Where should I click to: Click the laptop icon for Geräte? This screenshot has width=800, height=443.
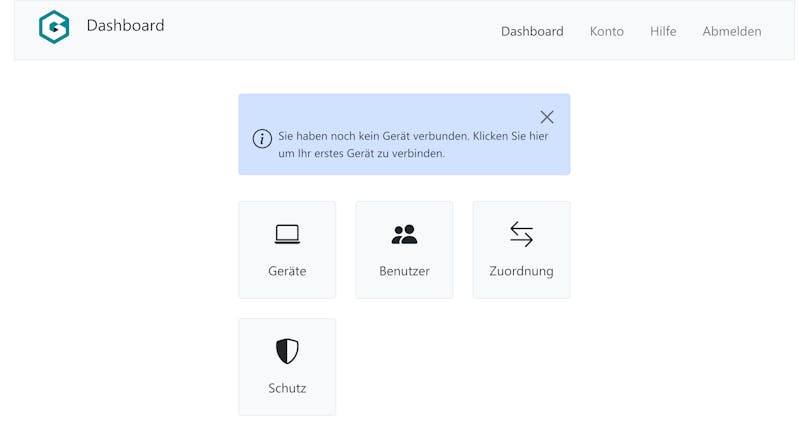click(287, 234)
